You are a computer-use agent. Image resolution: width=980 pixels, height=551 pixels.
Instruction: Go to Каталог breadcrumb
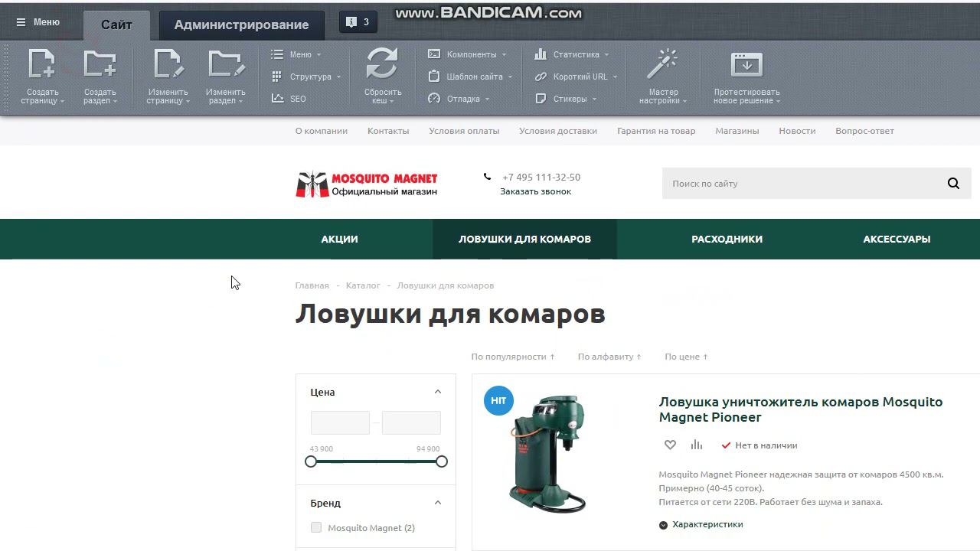363,285
